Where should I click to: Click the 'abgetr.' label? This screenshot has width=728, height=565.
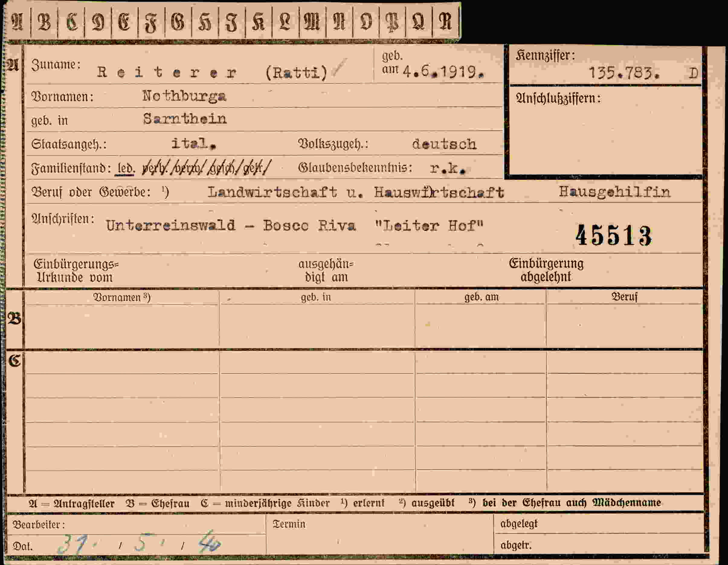pos(516,545)
